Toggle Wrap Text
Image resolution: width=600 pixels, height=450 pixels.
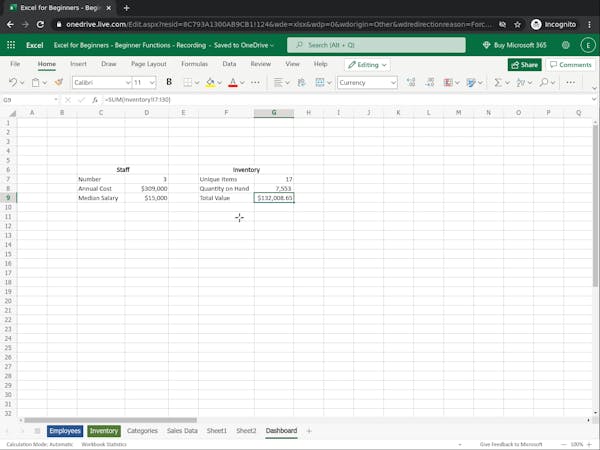tap(302, 82)
